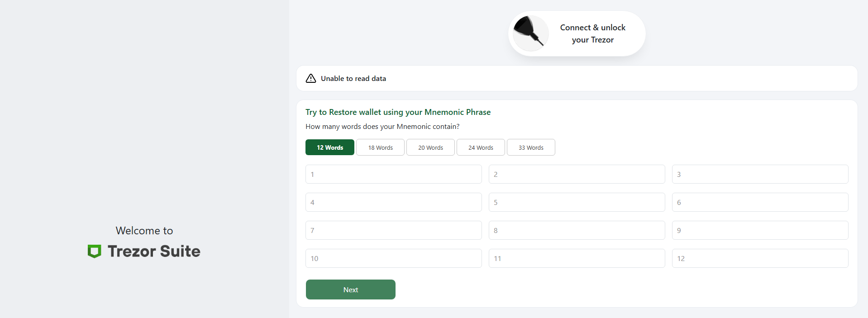Focus mnemonic word field 2
The width and height of the screenshot is (868, 318).
pyautogui.click(x=577, y=174)
